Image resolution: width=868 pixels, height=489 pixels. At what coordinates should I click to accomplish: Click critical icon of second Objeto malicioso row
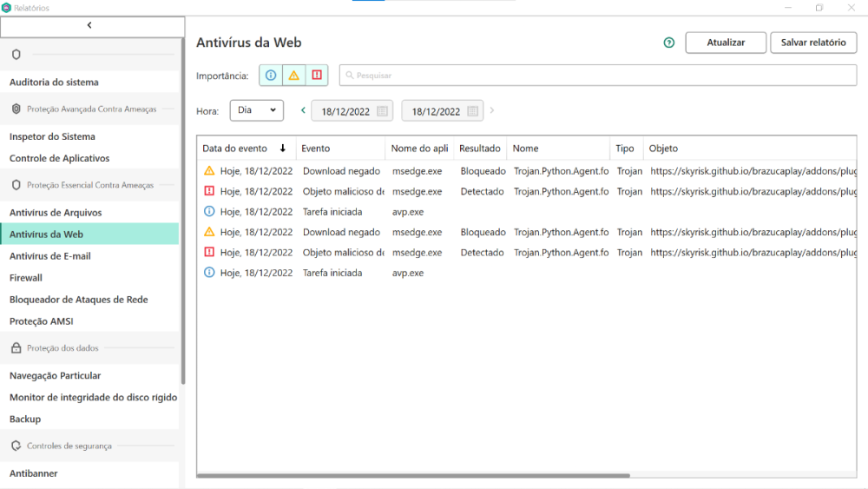coord(209,252)
